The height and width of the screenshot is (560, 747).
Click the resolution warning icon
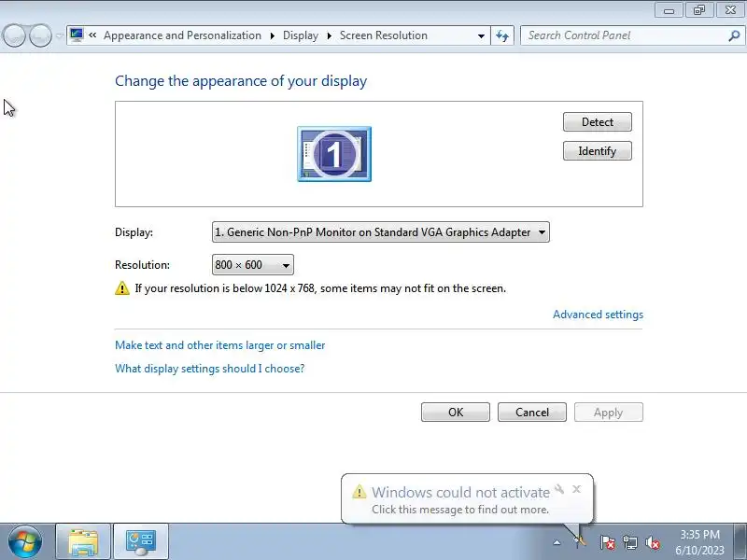pos(122,288)
